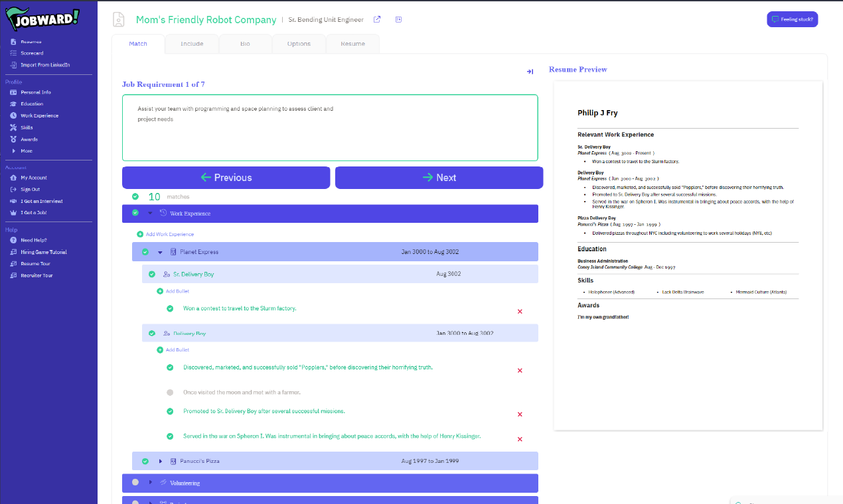The image size is (843, 504).
Task: Click I Got a Job!
Action: pyautogui.click(x=34, y=213)
